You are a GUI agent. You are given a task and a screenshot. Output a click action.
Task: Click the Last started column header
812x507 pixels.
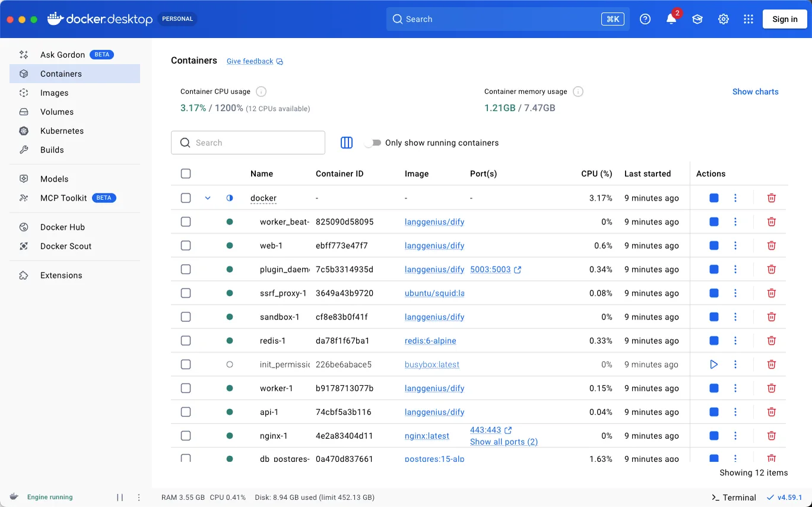[648, 173]
